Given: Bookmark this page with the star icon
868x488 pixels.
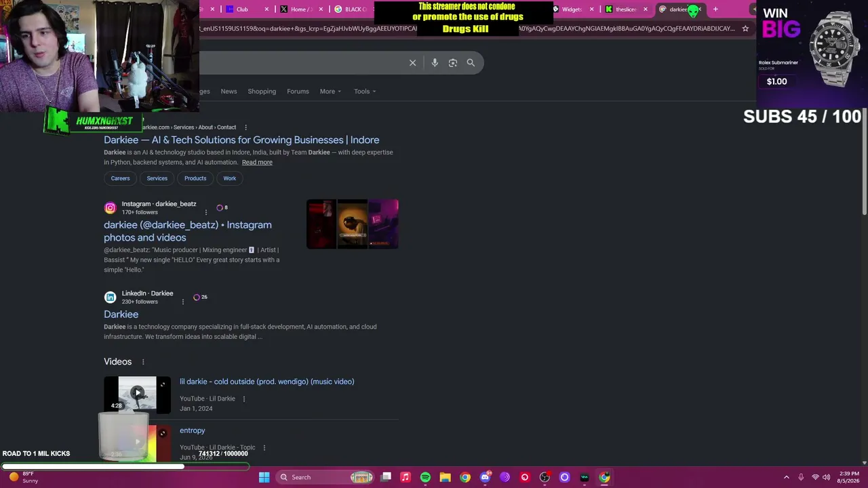Looking at the screenshot, I should [x=745, y=28].
